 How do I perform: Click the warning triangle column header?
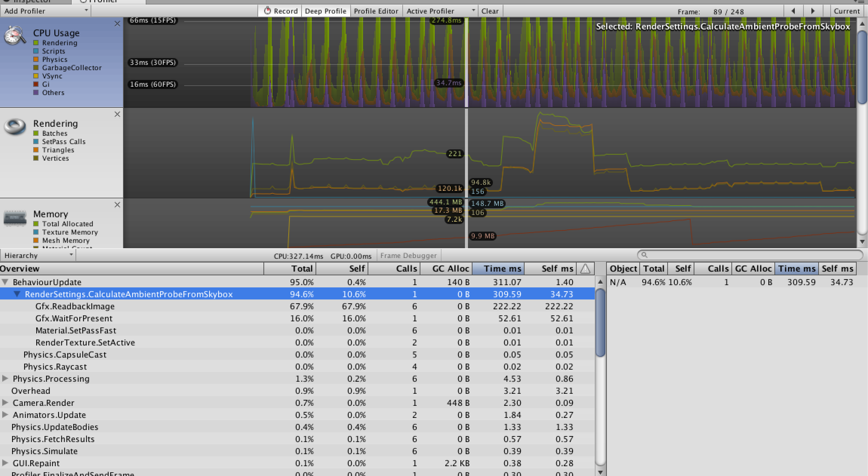[585, 269]
